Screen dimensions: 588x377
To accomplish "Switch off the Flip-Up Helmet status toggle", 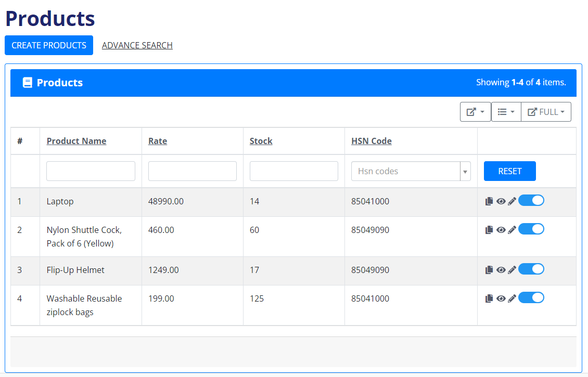I will click(x=531, y=269).
